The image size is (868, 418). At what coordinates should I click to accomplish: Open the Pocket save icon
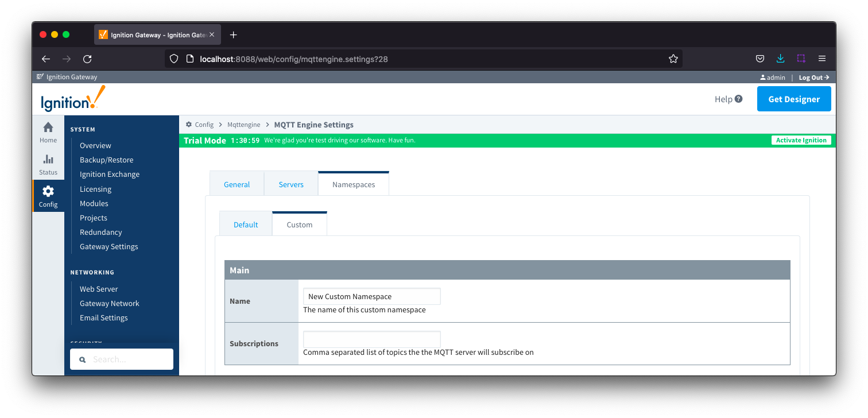(x=759, y=59)
